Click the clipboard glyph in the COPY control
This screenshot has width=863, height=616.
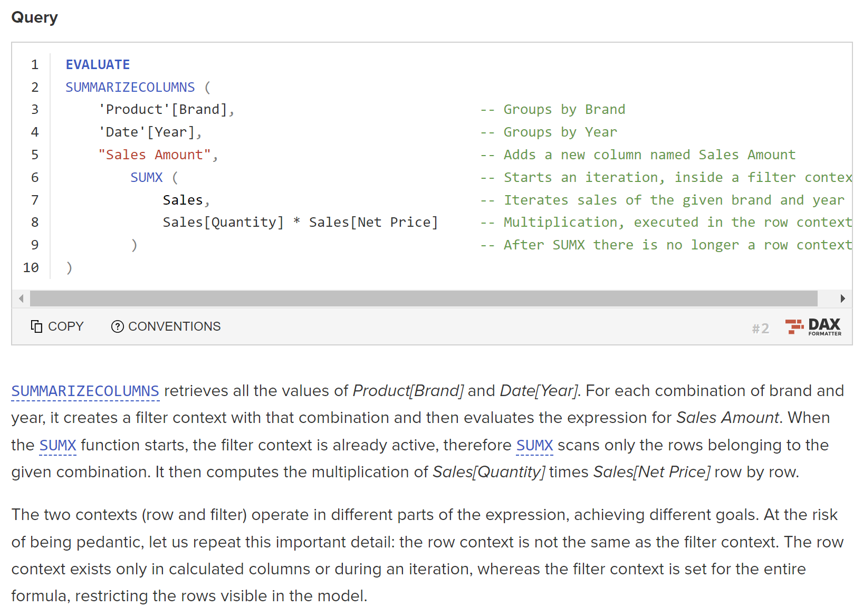(x=36, y=326)
